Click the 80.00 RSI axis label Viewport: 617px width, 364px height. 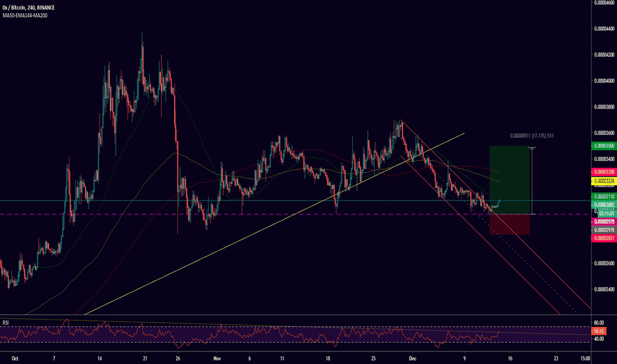point(599,323)
